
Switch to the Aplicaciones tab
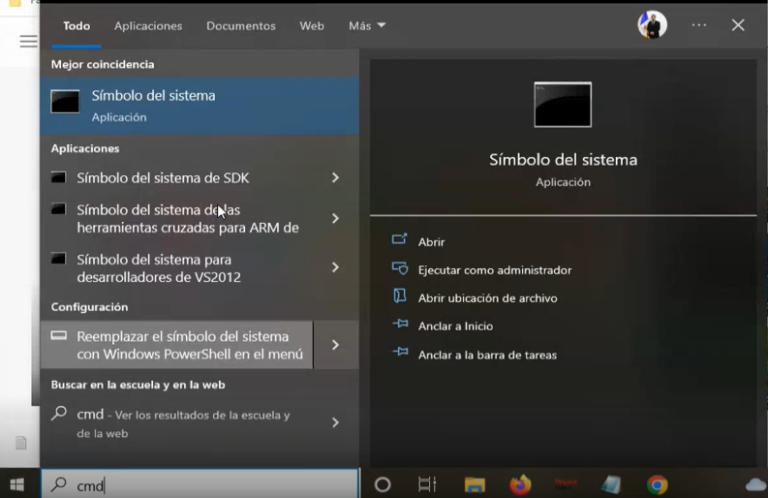[x=148, y=26]
